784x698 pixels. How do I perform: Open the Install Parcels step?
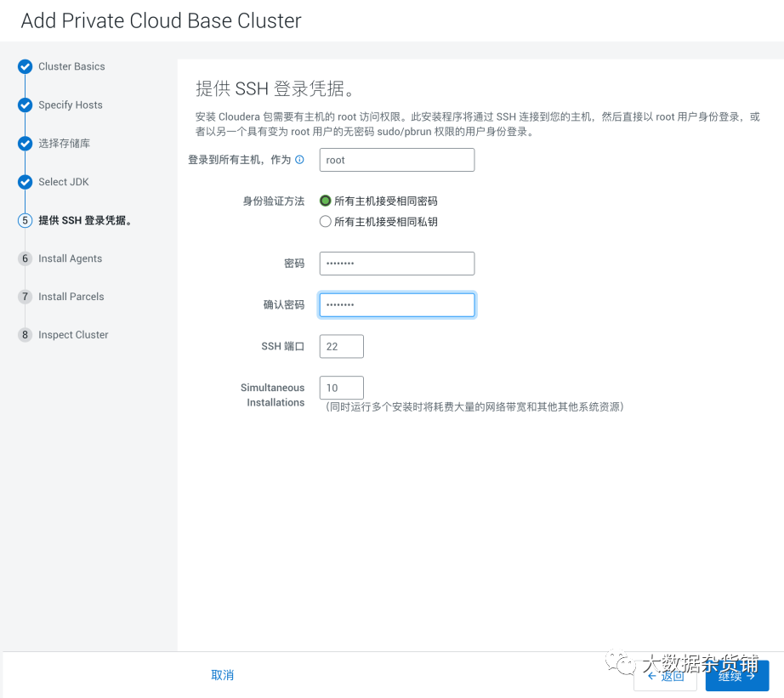[71, 297]
